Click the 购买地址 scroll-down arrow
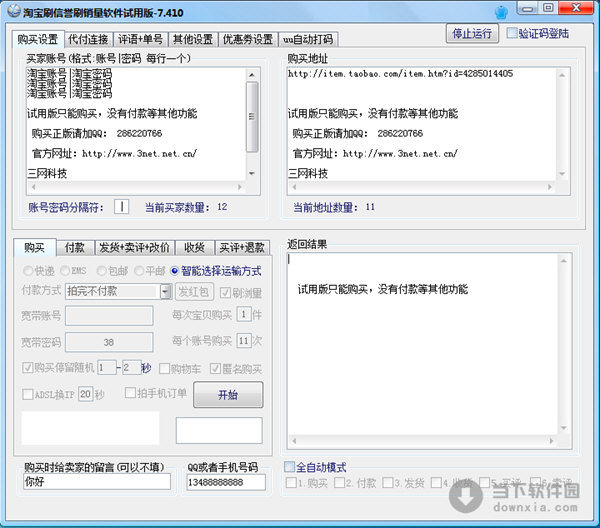This screenshot has width=600, height=528. [x=562, y=174]
